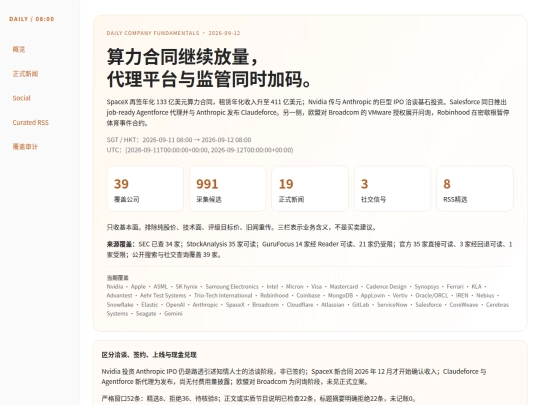The height and width of the screenshot is (405, 540).
Task: Select GitLab in the coverage list
Action: (360, 305)
